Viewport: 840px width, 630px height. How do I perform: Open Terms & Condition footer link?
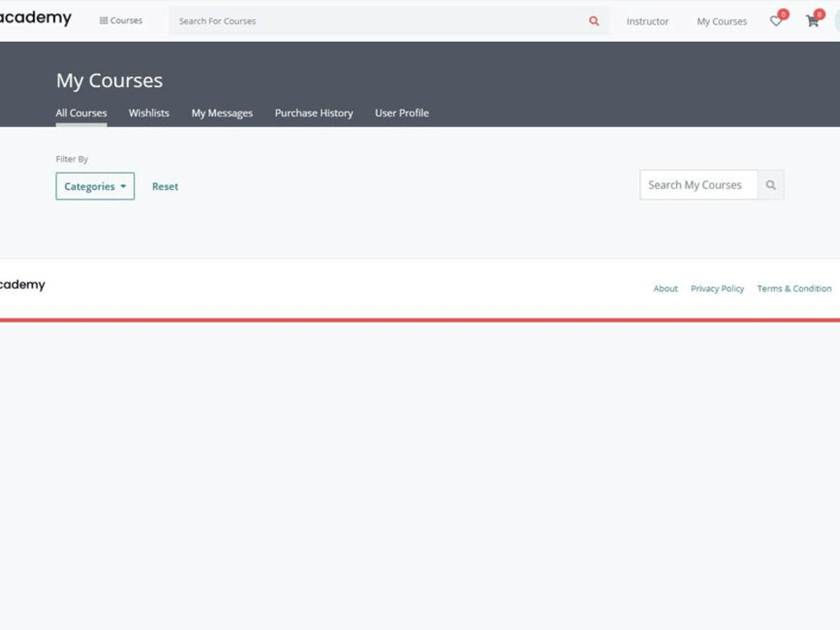795,289
